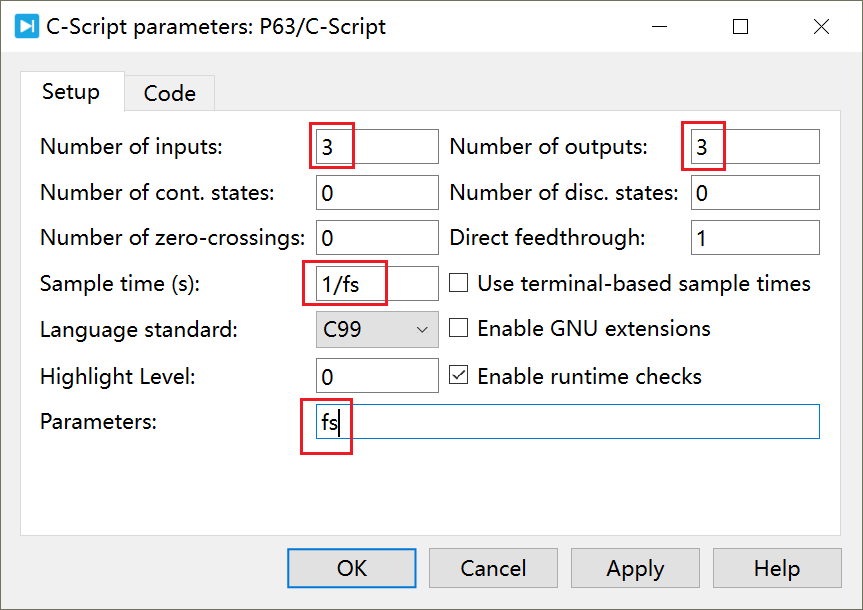Enable terminal-based sample times
This screenshot has width=863, height=610.
pos(457,283)
